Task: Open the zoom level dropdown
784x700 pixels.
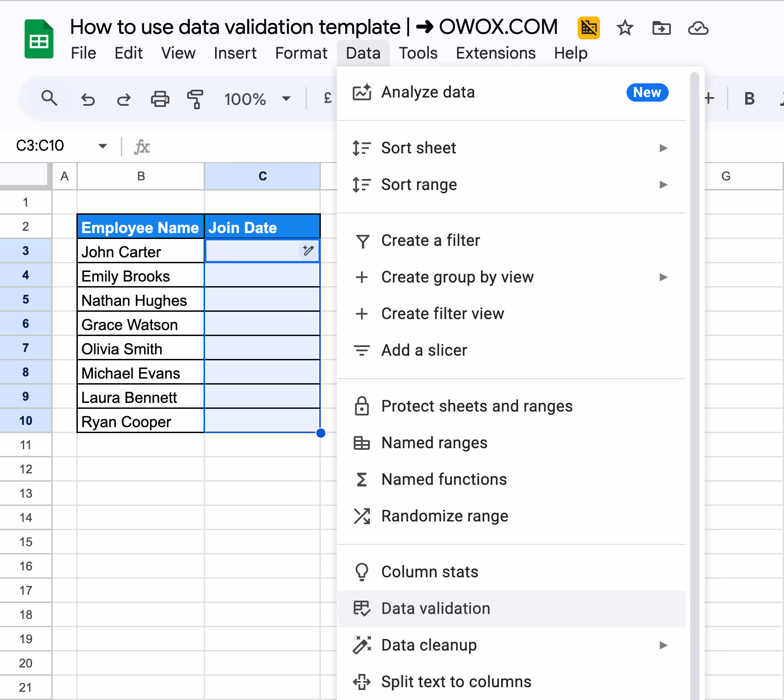Action: pos(286,98)
